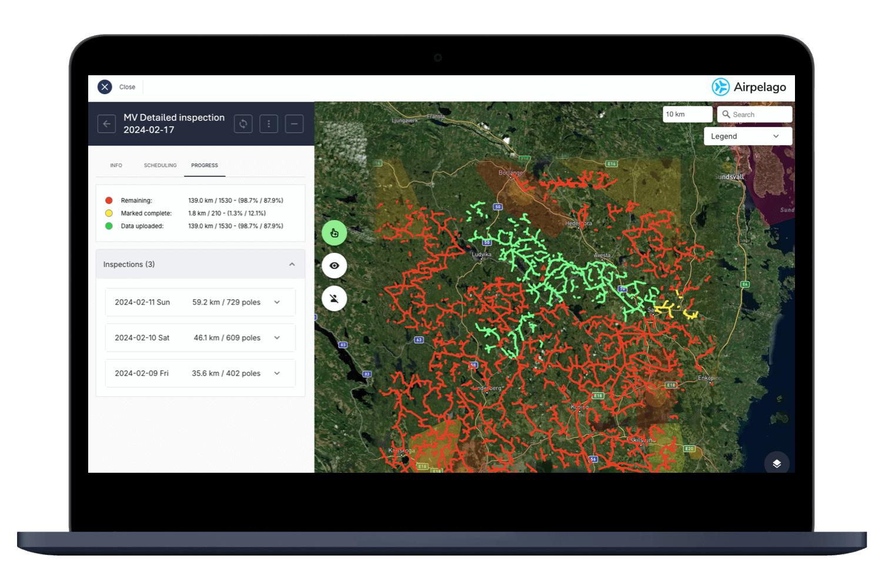Toggle the Marked complete yellow indicator
The height and width of the screenshot is (588, 882).
pos(109,213)
